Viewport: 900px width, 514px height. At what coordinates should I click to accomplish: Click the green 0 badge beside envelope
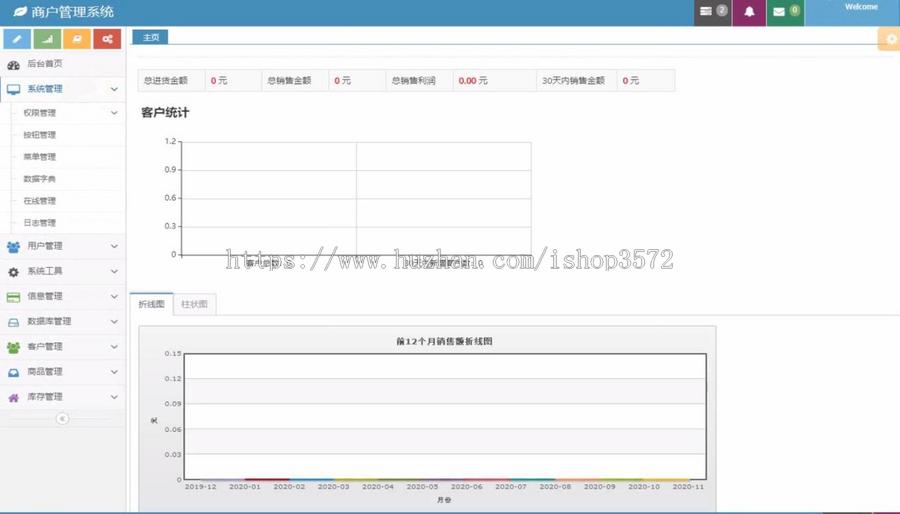794,10
